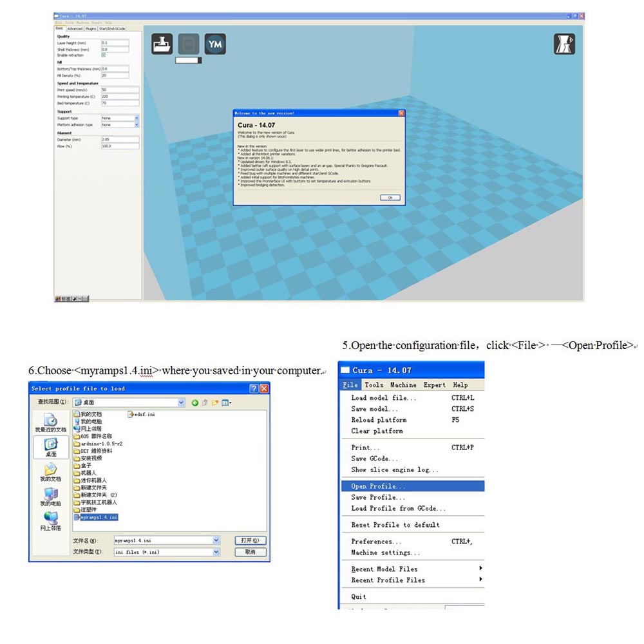Screen dimensions: 644x644
Task: Select the Desktop (桌面) shortcut in places bar
Action: click(x=51, y=447)
